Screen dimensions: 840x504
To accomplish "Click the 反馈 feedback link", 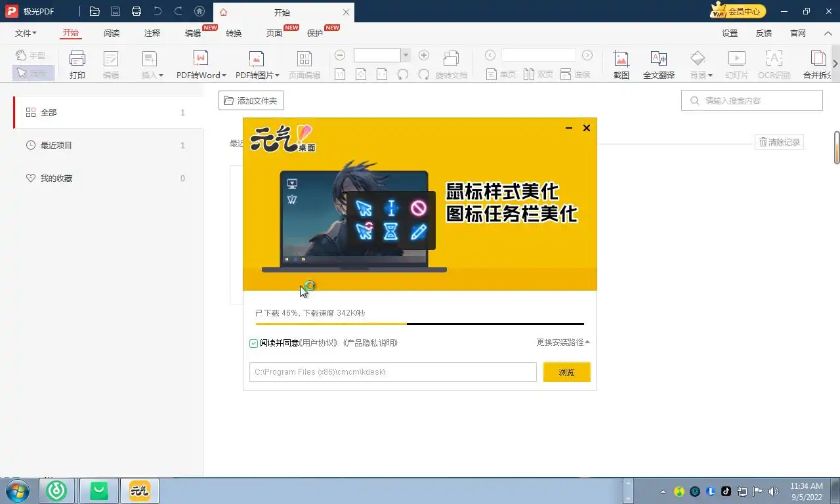I will click(x=764, y=33).
